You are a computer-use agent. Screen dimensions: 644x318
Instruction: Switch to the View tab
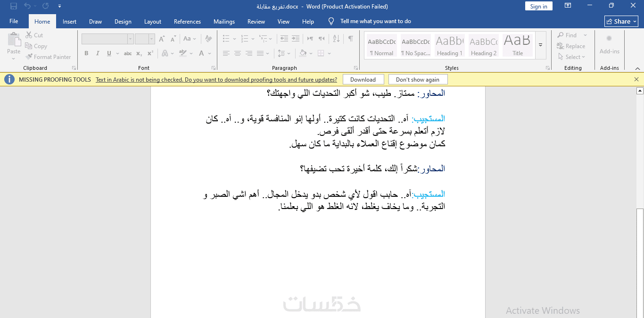click(x=283, y=21)
